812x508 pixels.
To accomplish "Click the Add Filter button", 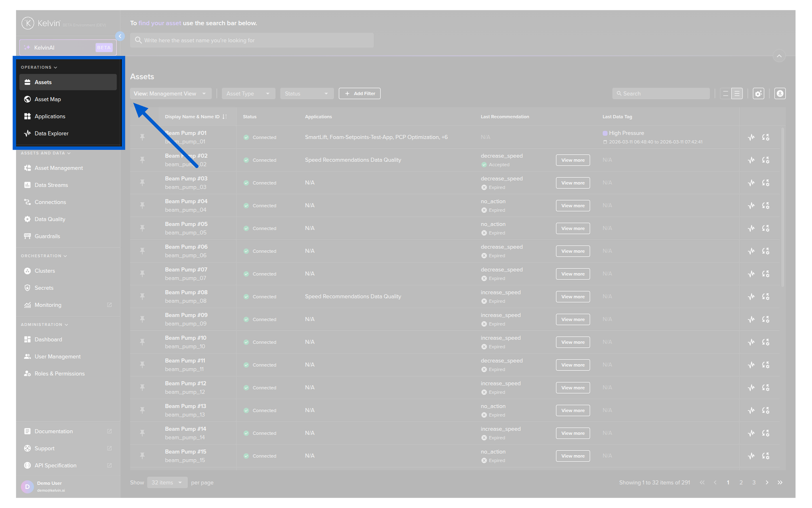I will coord(359,94).
